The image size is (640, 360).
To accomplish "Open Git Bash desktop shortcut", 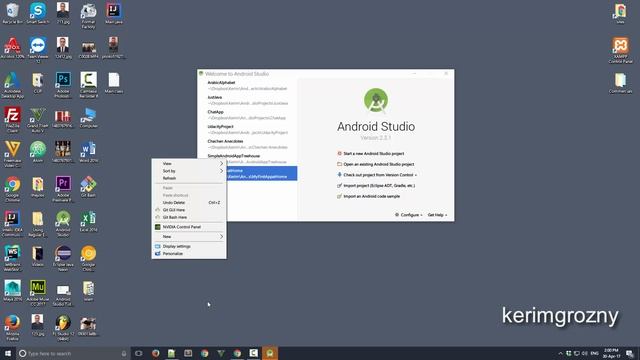I will 88,187.
